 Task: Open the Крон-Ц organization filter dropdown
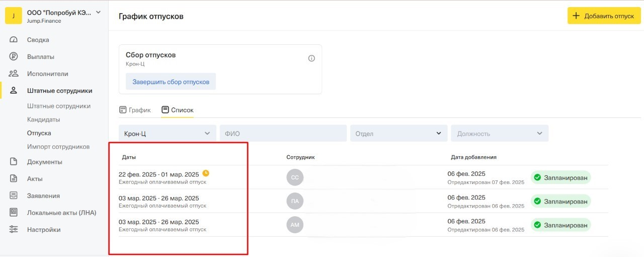pos(167,134)
